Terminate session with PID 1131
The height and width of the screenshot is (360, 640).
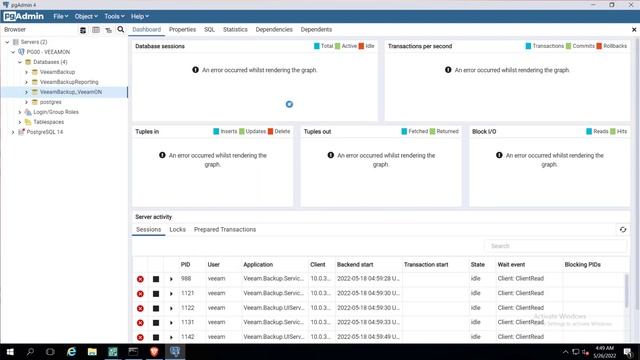(140, 323)
